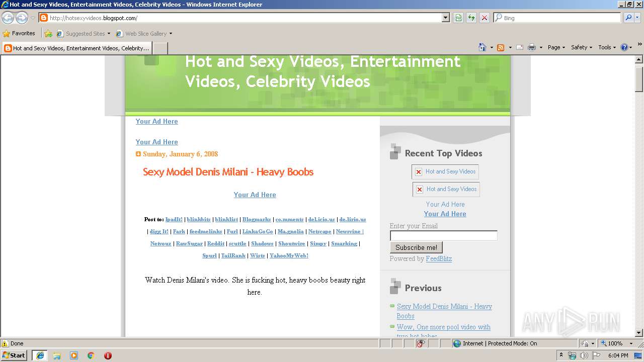Open Action Center flag tray icon

point(596,355)
